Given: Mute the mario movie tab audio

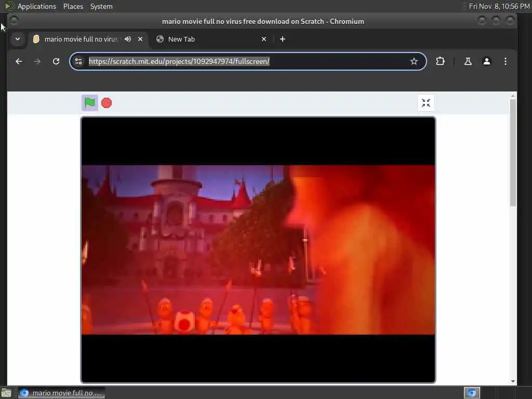Looking at the screenshot, I should tap(128, 39).
